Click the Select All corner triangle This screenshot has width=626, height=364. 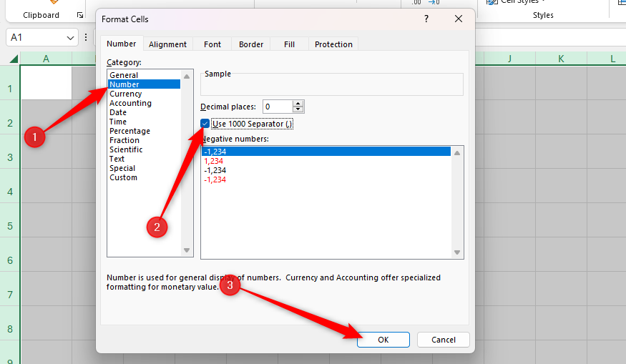(13, 59)
